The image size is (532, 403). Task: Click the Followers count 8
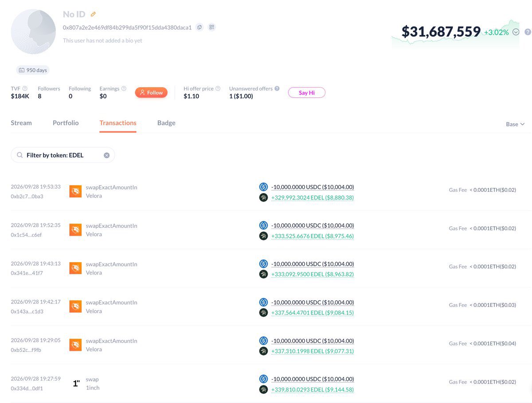coord(39,96)
